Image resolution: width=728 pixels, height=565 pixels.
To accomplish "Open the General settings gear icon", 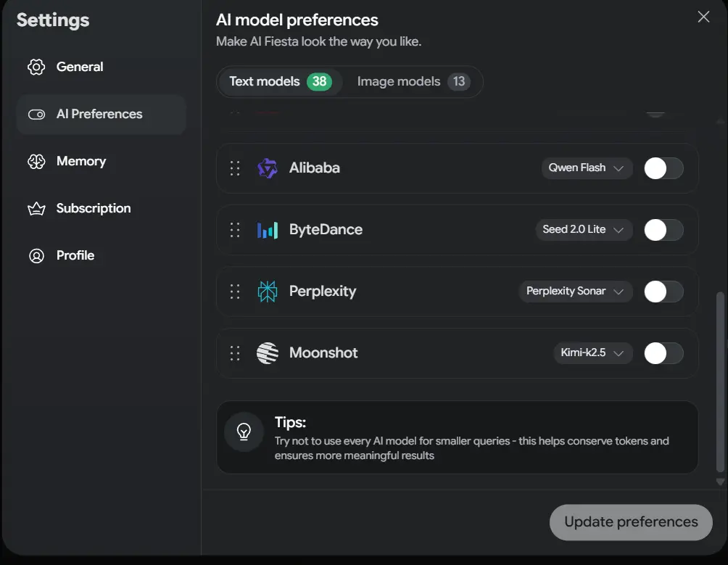I will coord(36,67).
